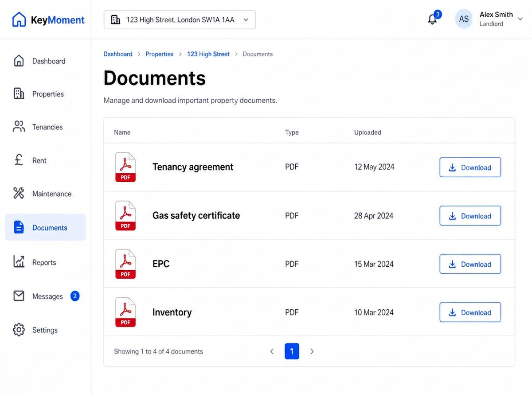This screenshot has height=397, width=532.
Task: Click the EPC document name
Action: click(x=161, y=264)
